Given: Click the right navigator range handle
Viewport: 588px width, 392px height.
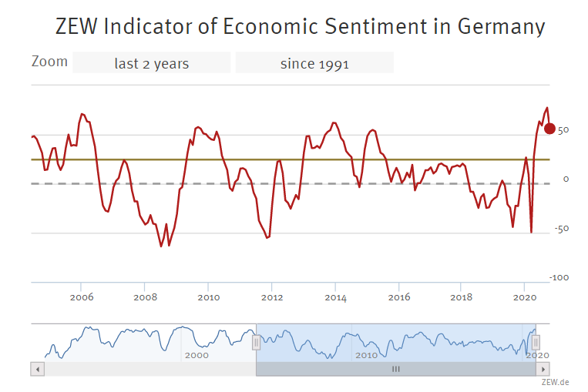Looking at the screenshot, I should tap(536, 342).
